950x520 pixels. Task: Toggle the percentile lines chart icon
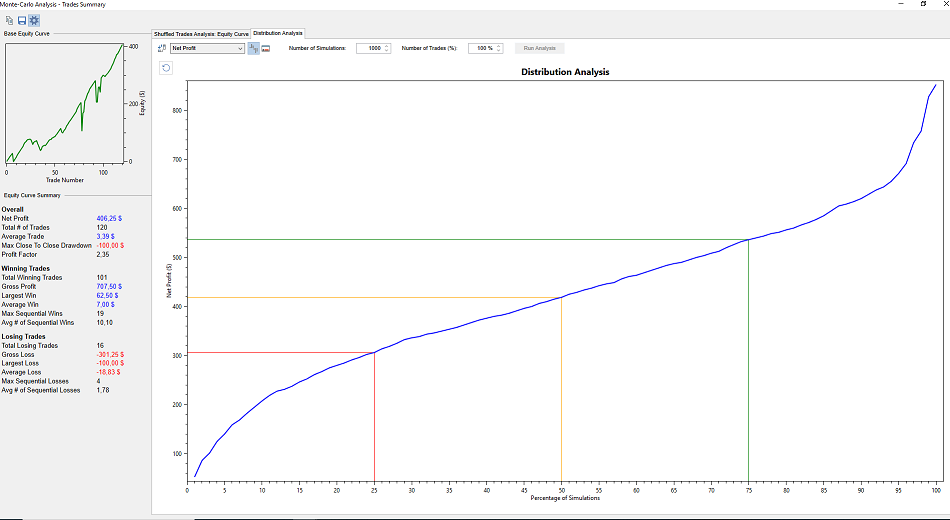[254, 48]
